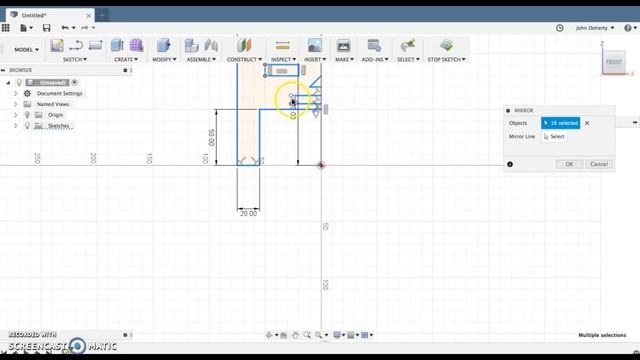
Task: Select the Create Form icon
Action: tap(136, 45)
